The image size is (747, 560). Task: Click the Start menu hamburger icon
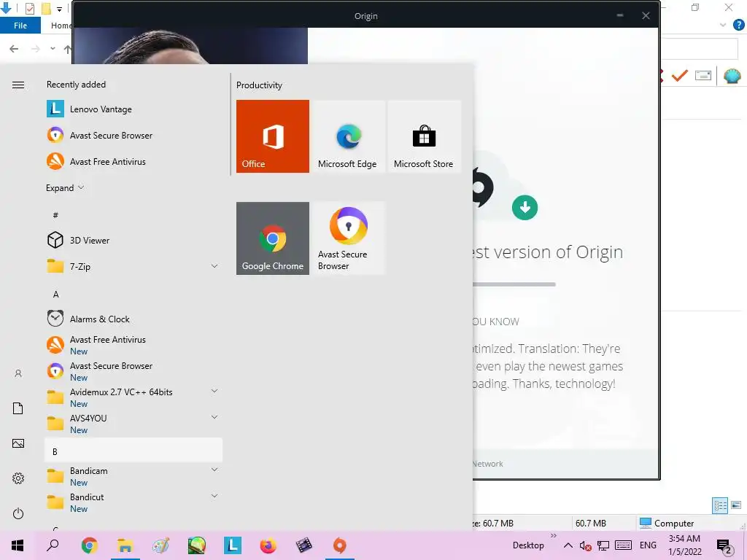coord(18,85)
